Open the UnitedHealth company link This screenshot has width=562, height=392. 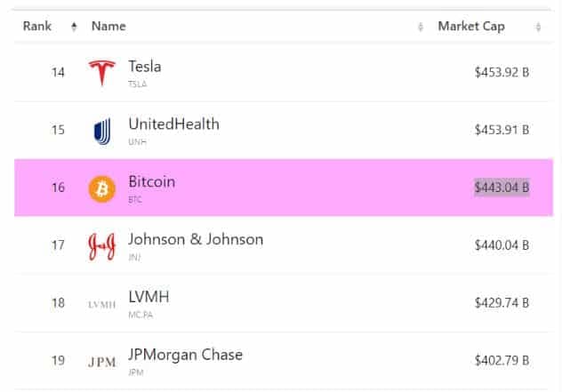[173, 124]
